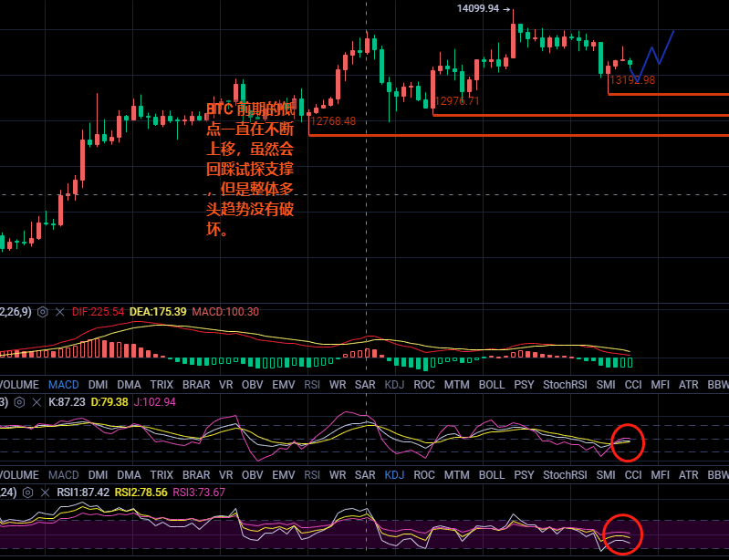This screenshot has width=729, height=560.
Task: Pick BOLL in the MACD-highlighted tab row
Action: [492, 385]
